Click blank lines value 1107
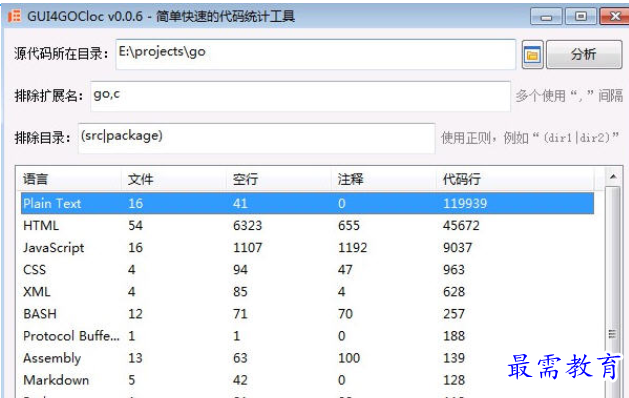This screenshot has height=398, width=629. pos(248,248)
